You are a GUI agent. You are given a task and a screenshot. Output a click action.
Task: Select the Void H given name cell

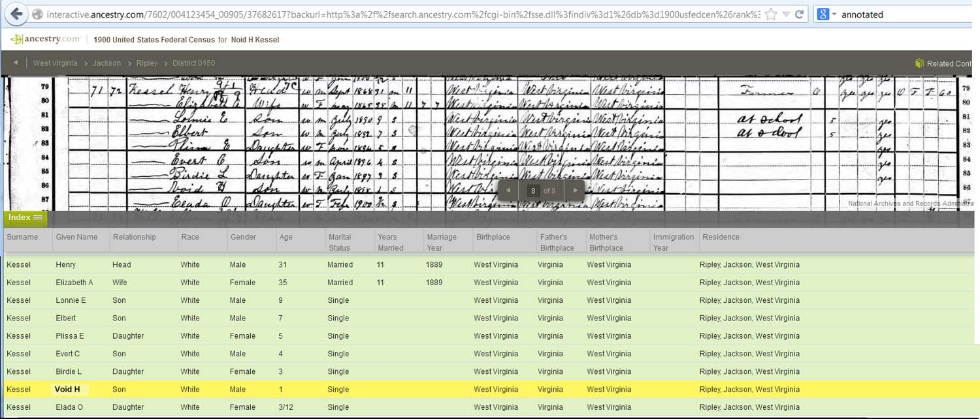[67, 390]
